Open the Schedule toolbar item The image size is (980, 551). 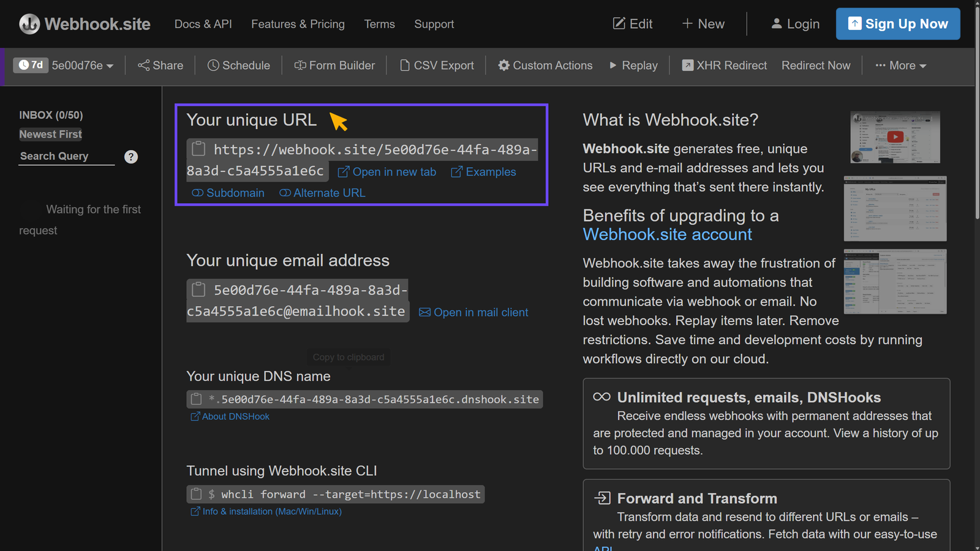click(x=239, y=66)
